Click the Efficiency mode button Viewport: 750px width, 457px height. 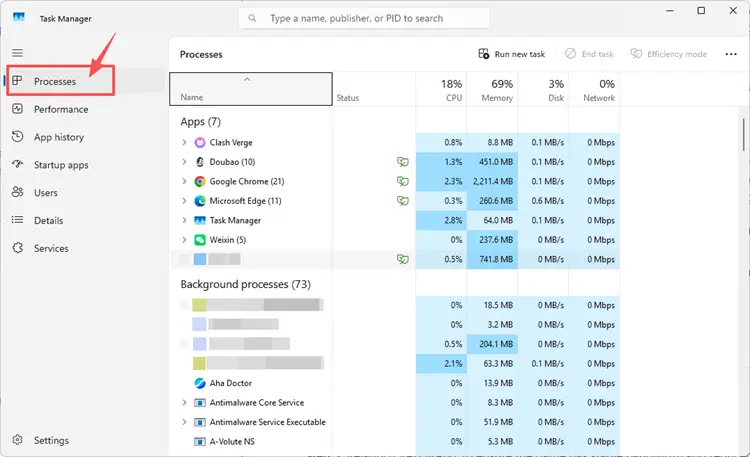668,54
